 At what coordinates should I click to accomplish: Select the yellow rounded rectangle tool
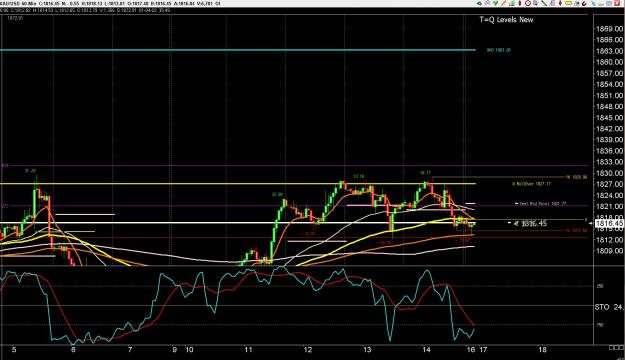tap(568, 3)
